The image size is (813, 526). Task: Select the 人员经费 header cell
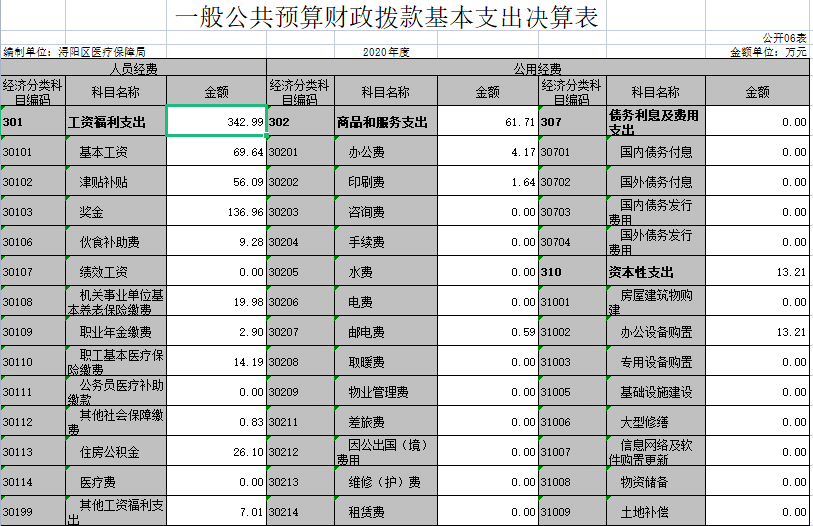(x=133, y=69)
